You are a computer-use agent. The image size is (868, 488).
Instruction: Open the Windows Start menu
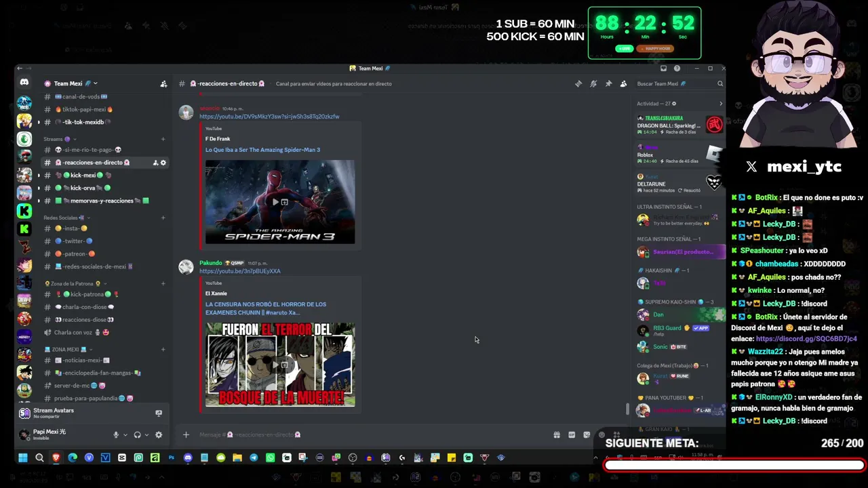23,458
